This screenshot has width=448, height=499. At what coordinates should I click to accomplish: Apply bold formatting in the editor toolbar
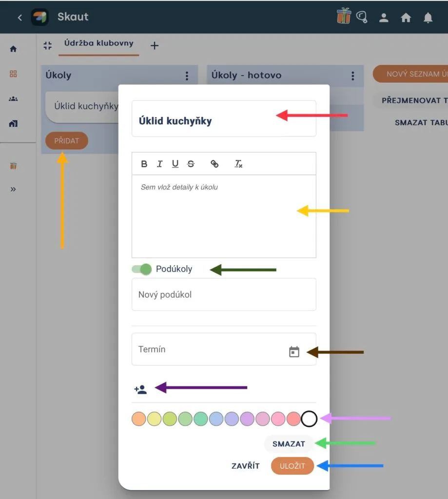[144, 164]
